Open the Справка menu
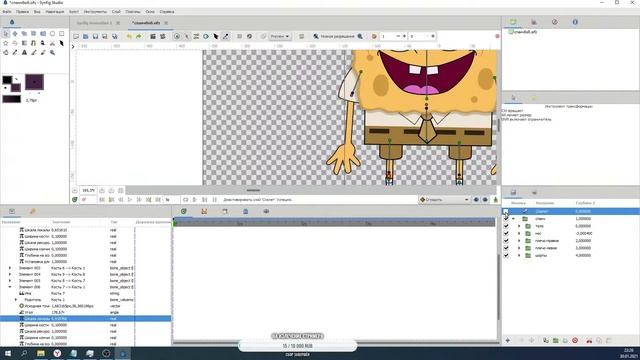The height and width of the screenshot is (360, 640). click(x=167, y=12)
